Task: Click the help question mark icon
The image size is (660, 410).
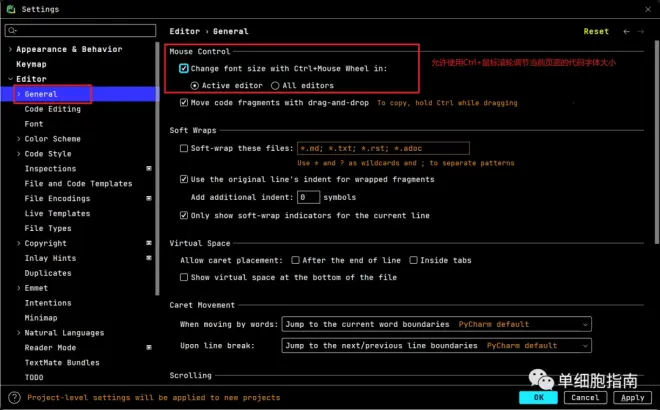Action: click(x=12, y=397)
